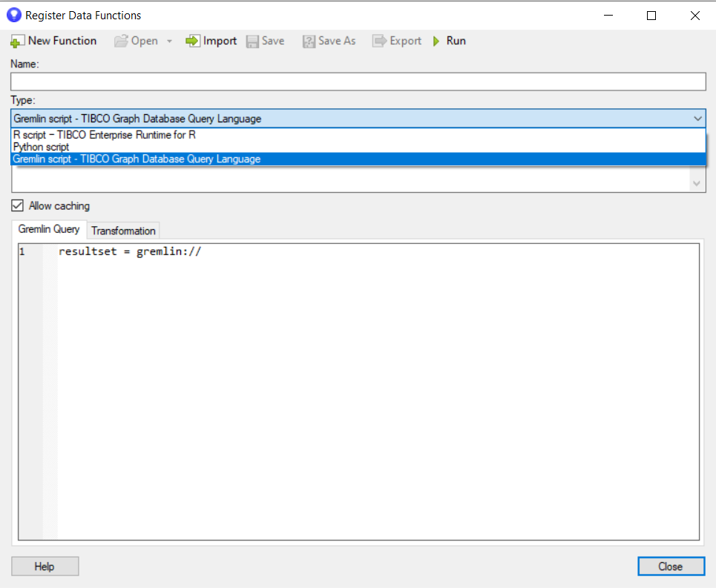The image size is (716, 588).
Task: Close the window with the X button
Action: point(695,16)
